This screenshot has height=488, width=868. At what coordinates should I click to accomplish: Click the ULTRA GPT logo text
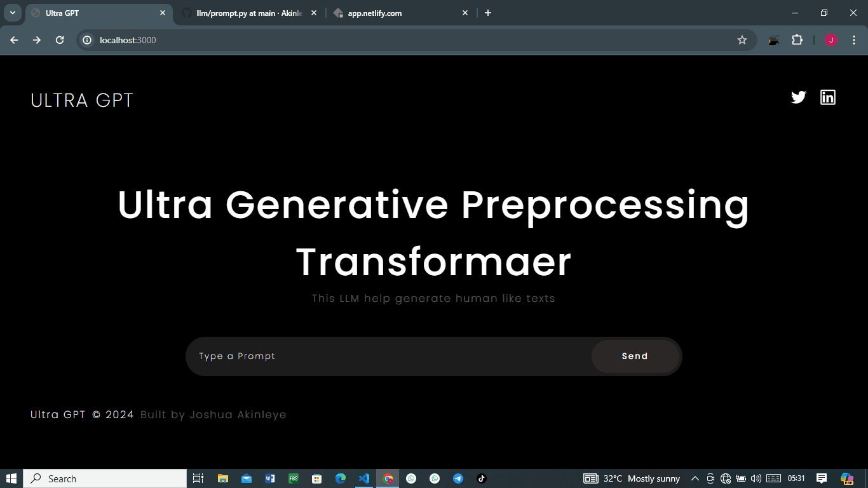(x=82, y=100)
